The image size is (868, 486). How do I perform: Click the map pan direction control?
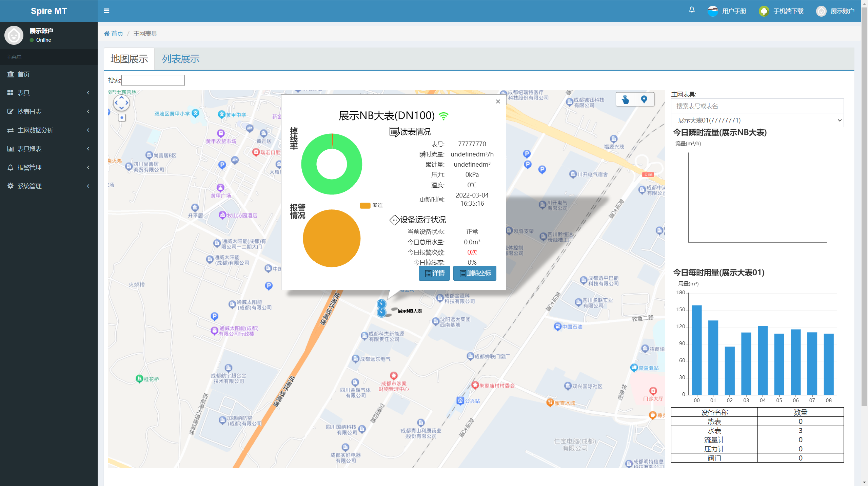point(121,103)
